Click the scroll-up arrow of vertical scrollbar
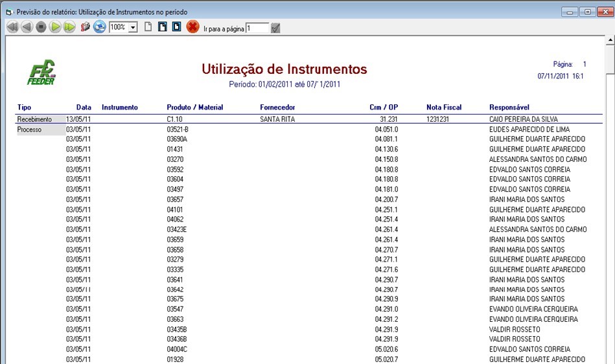Screen dimensions: 615x364 coord(610,40)
